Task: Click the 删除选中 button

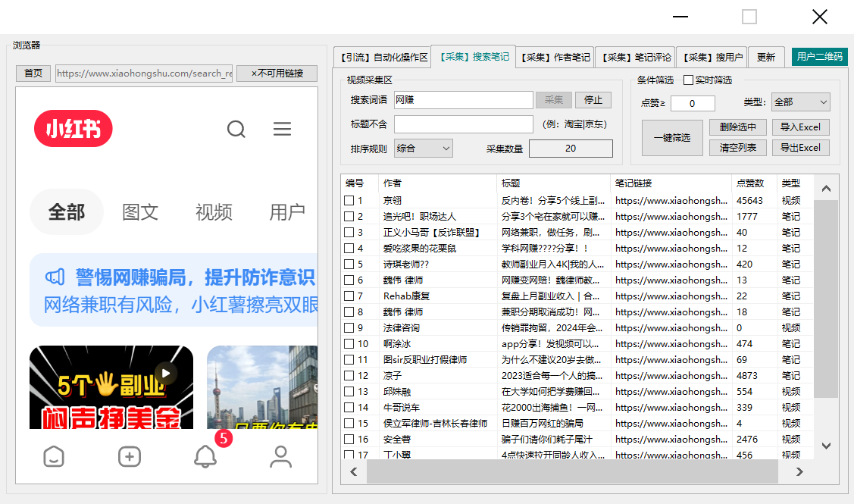Action: point(737,127)
